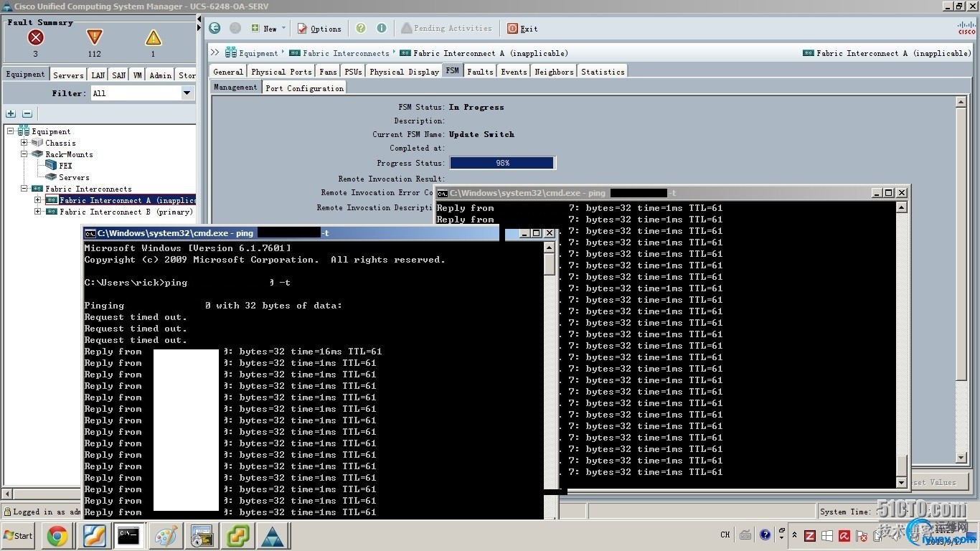Open the Statistics tab
This screenshot has height=551, width=980.
point(603,72)
